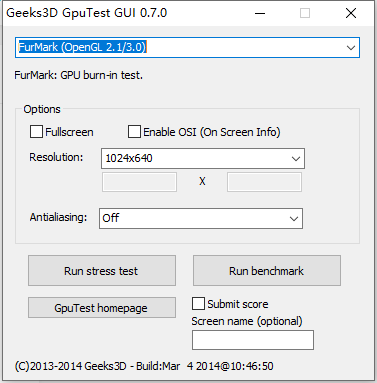The width and height of the screenshot is (377, 383).
Task: Click the test dropdown chevron arrow
Action: 351,48
